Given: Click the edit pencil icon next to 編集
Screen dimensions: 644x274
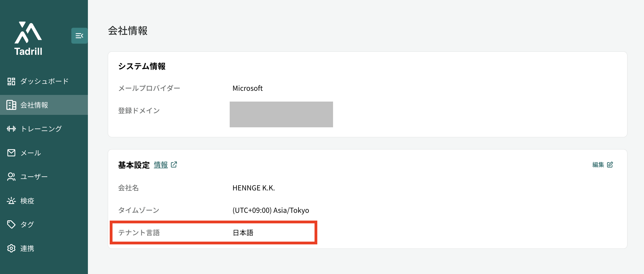Looking at the screenshot, I should [610, 165].
